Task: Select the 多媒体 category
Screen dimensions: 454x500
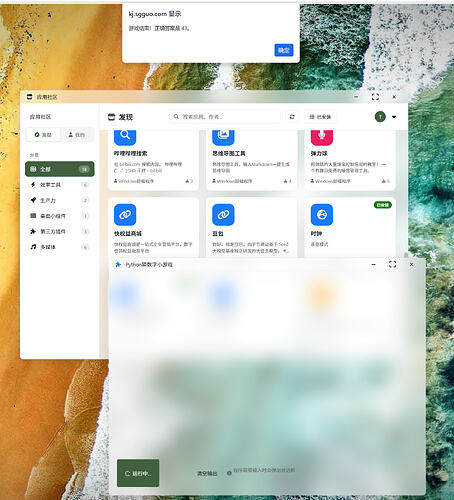Action: coord(60,247)
